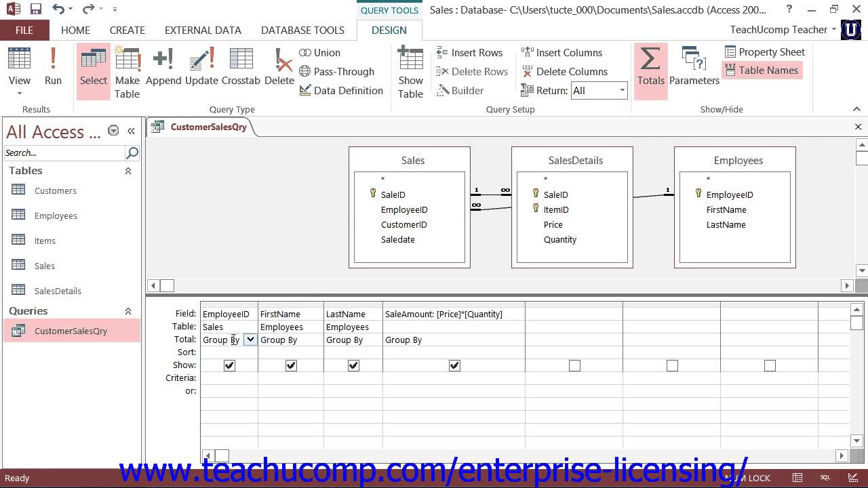Select the CustomerSalesQry document tab
The width and height of the screenshot is (868, 488).
coord(201,127)
